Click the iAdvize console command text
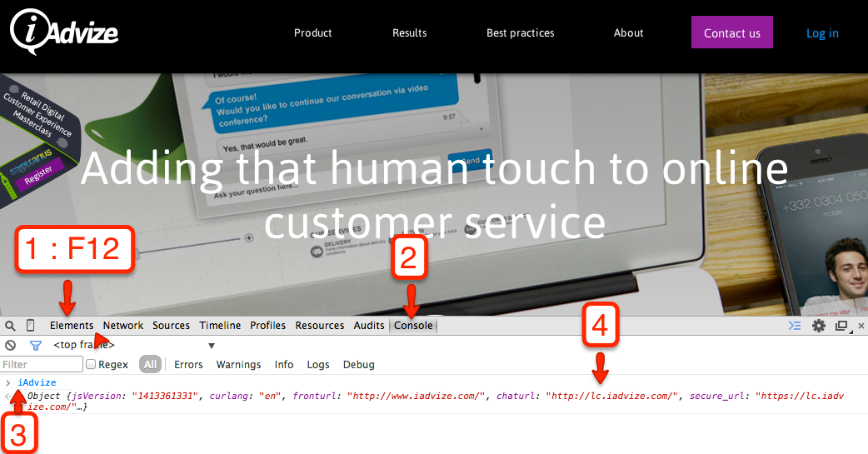868x454 pixels. coord(37,382)
